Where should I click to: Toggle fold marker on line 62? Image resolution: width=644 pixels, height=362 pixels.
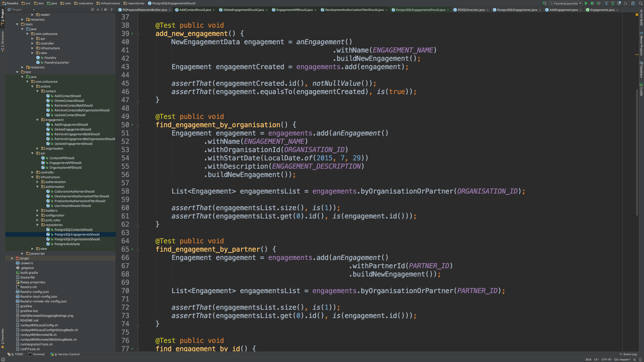138,226
